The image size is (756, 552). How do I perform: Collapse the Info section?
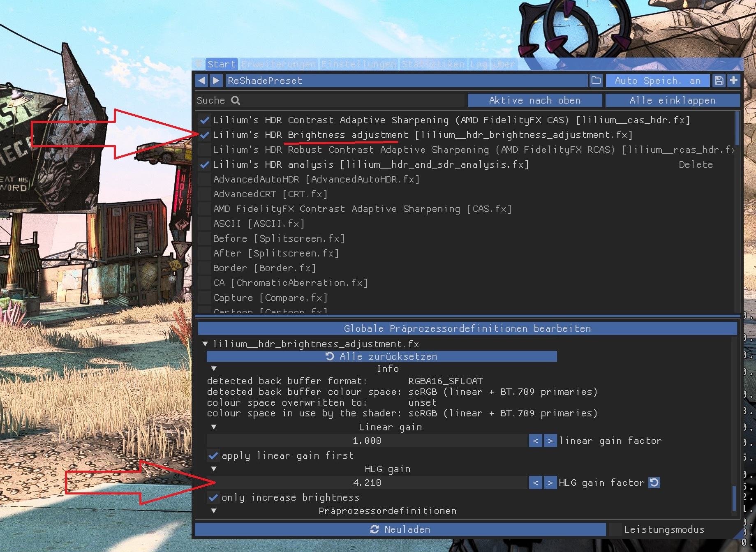click(214, 369)
